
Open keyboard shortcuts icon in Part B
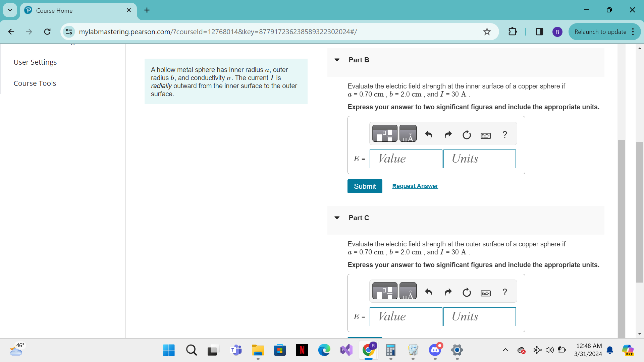coord(485,135)
